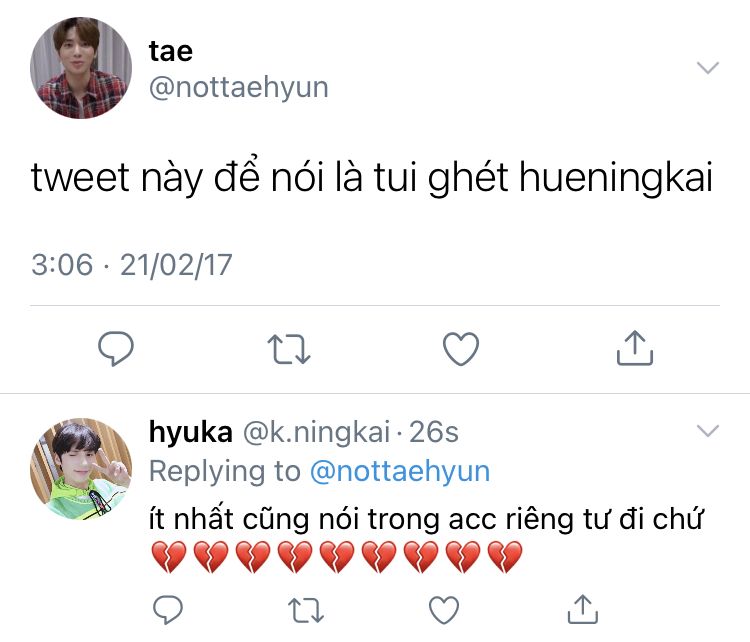Viewport: 750px width, 642px height.
Task: Open the @nottaehyun mention link
Action: [x=400, y=471]
